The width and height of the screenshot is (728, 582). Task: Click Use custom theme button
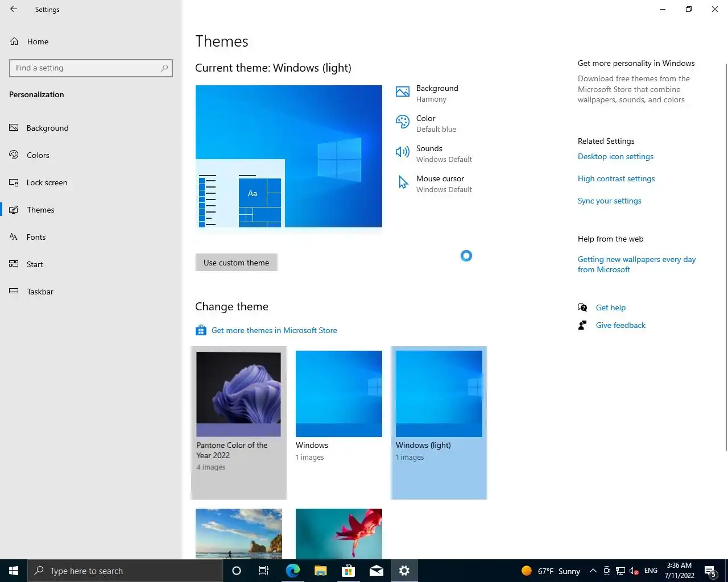[x=237, y=263]
